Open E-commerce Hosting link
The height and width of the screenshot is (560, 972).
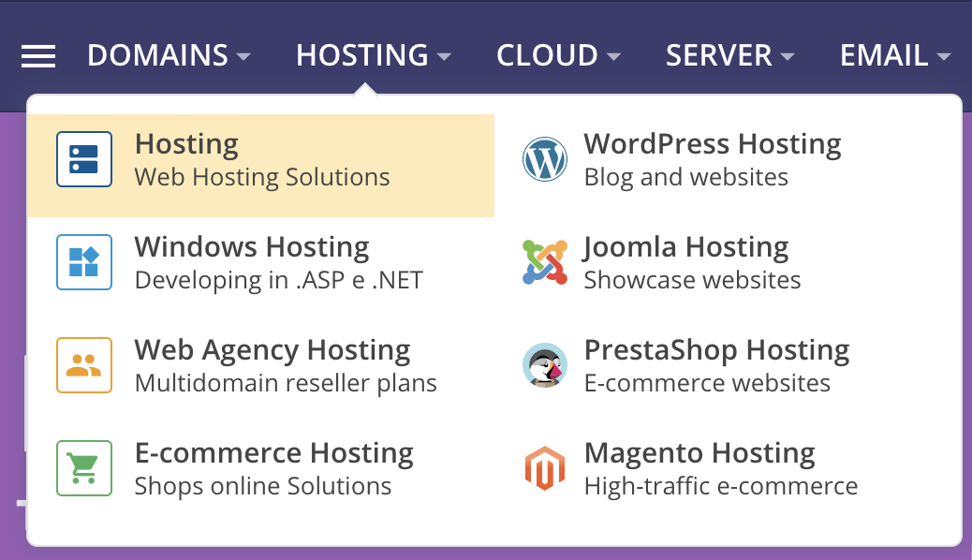tap(274, 452)
